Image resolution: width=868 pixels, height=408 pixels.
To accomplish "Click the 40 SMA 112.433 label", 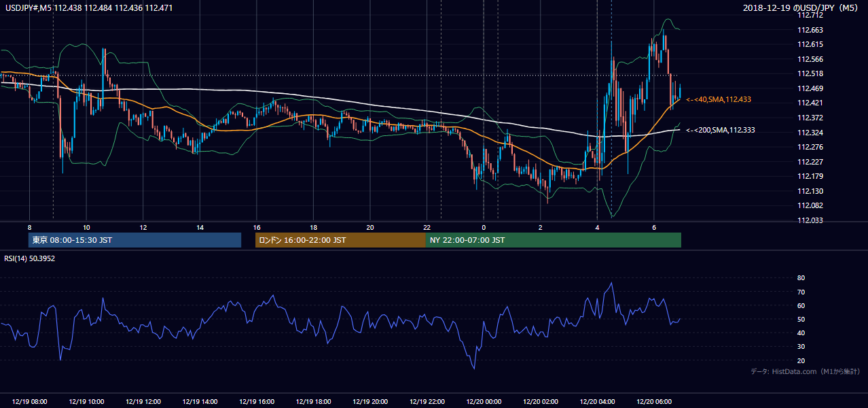I will pyautogui.click(x=718, y=99).
